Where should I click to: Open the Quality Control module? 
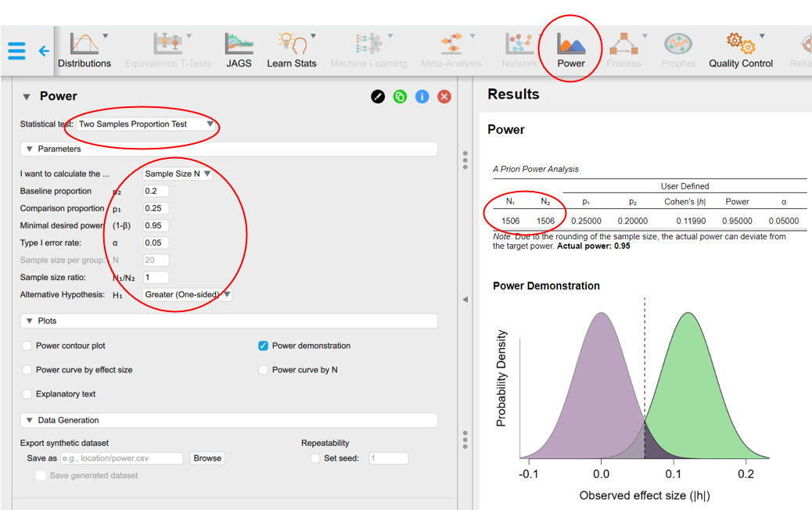coord(741,50)
